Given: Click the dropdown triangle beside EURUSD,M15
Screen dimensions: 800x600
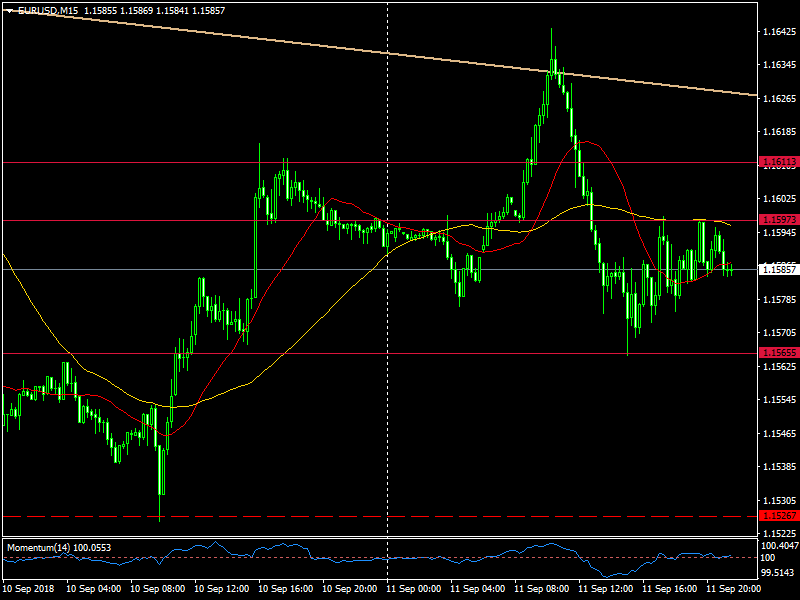Looking at the screenshot, I should [9, 10].
